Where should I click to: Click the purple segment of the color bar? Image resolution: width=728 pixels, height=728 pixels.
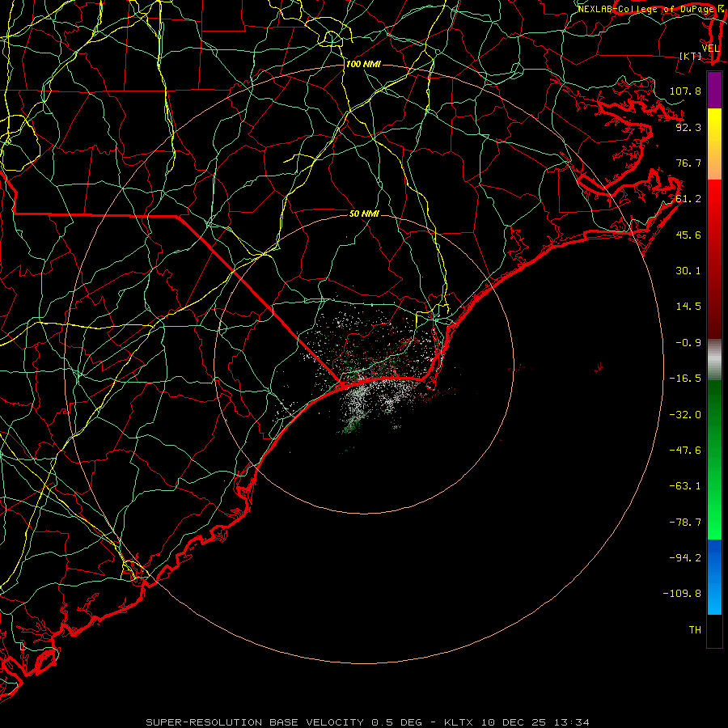pos(714,91)
